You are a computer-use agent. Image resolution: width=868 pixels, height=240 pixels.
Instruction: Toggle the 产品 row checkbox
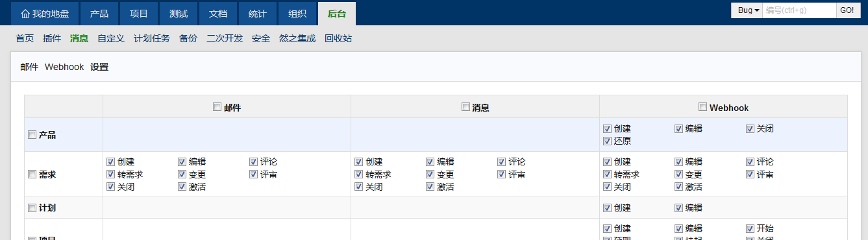click(32, 135)
